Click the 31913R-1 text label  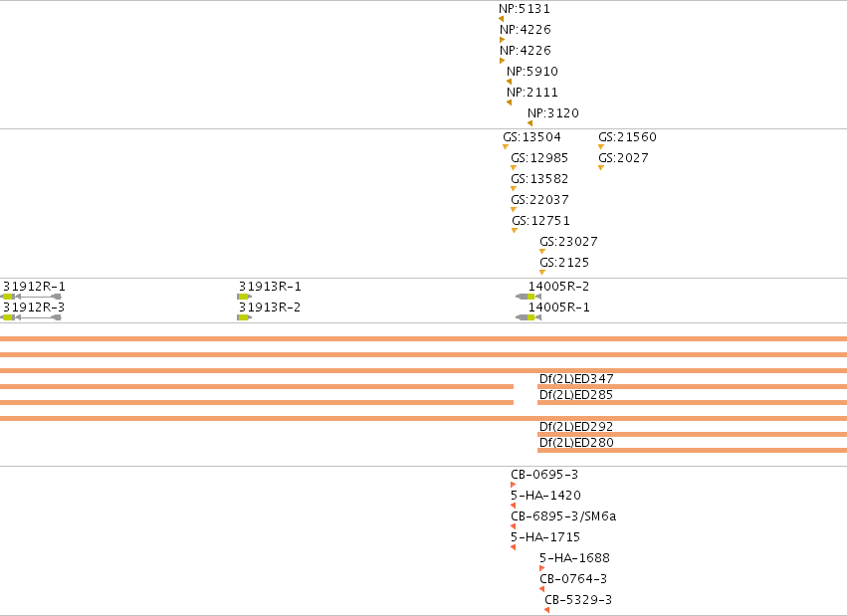[x=270, y=287]
